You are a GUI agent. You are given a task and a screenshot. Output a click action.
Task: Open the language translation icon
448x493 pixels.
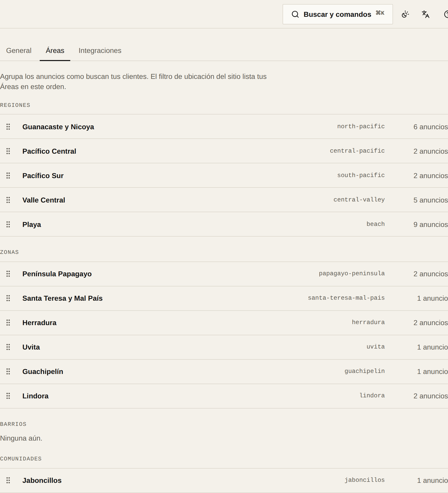[426, 14]
